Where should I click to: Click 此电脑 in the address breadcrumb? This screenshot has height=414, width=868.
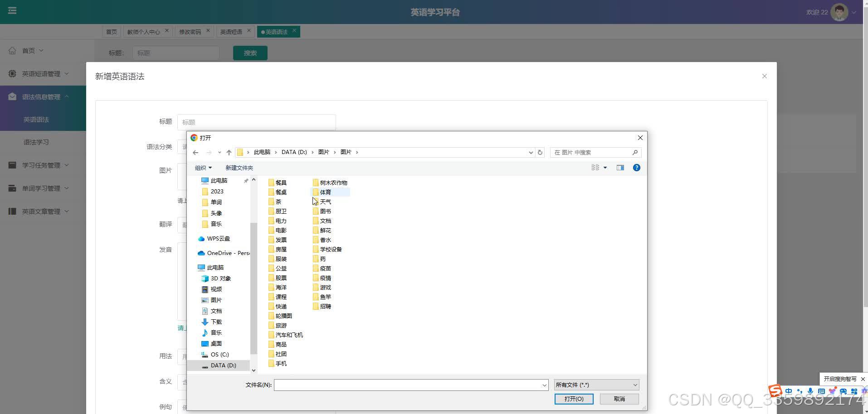(x=262, y=152)
